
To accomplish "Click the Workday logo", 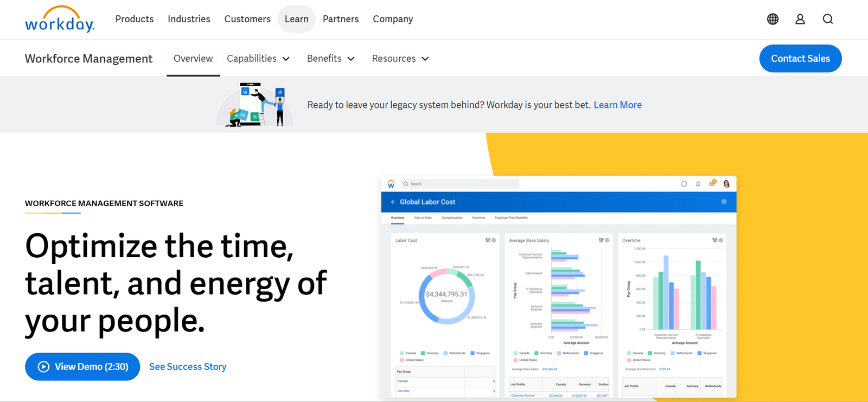I will pos(60,20).
